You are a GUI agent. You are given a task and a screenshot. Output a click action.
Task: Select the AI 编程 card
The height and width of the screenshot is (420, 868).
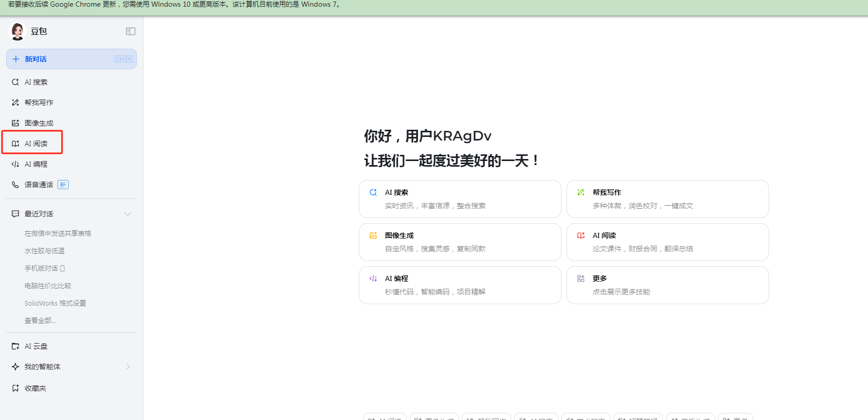(x=460, y=285)
